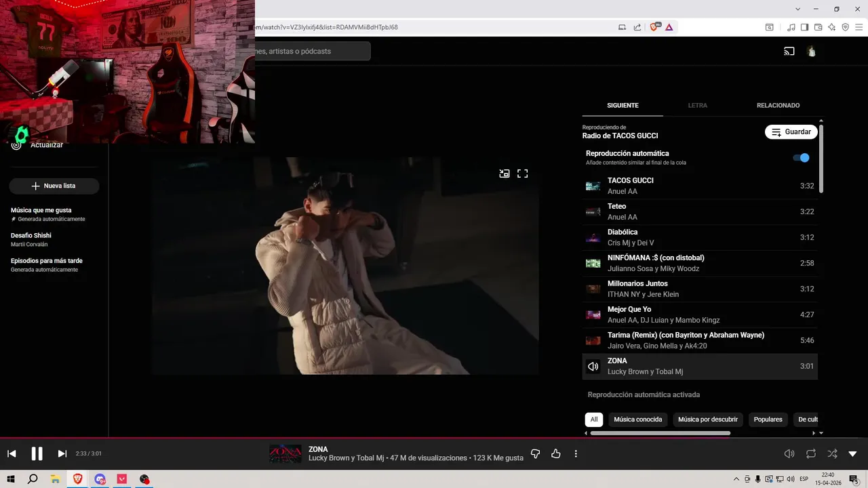Screen dimensions: 868x488
Task: Pause the playing track ZONA
Action: [37, 453]
